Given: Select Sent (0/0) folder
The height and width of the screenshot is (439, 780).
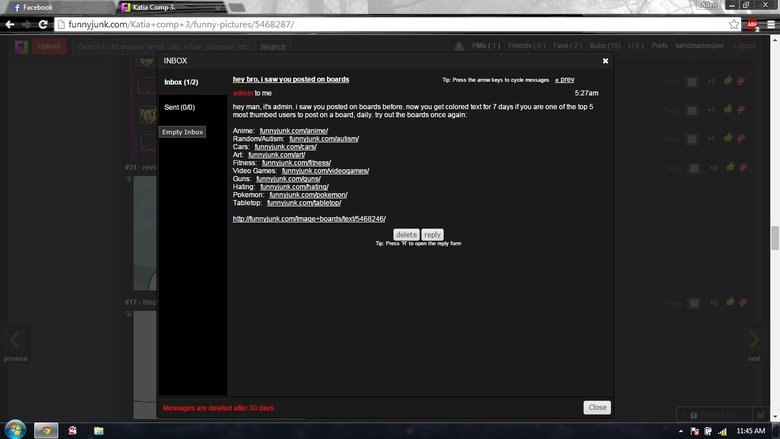Looking at the screenshot, I should pos(179,107).
